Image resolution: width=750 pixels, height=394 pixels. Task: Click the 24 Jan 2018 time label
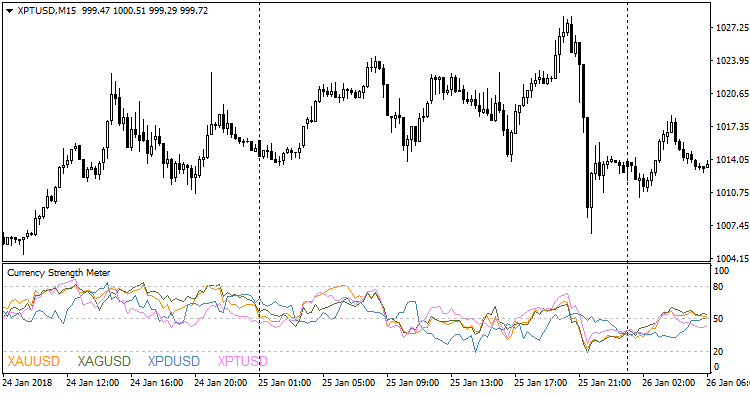[28, 383]
